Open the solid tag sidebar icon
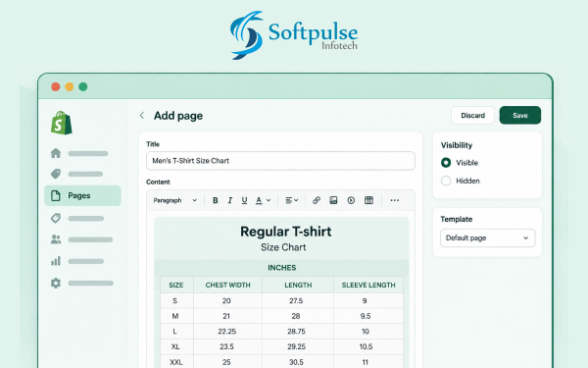This screenshot has height=368, width=588. click(56, 174)
